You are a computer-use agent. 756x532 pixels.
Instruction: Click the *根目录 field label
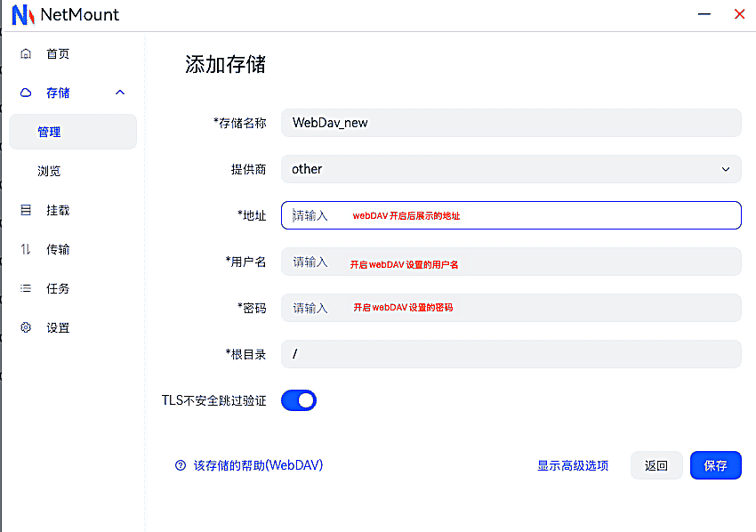245,354
